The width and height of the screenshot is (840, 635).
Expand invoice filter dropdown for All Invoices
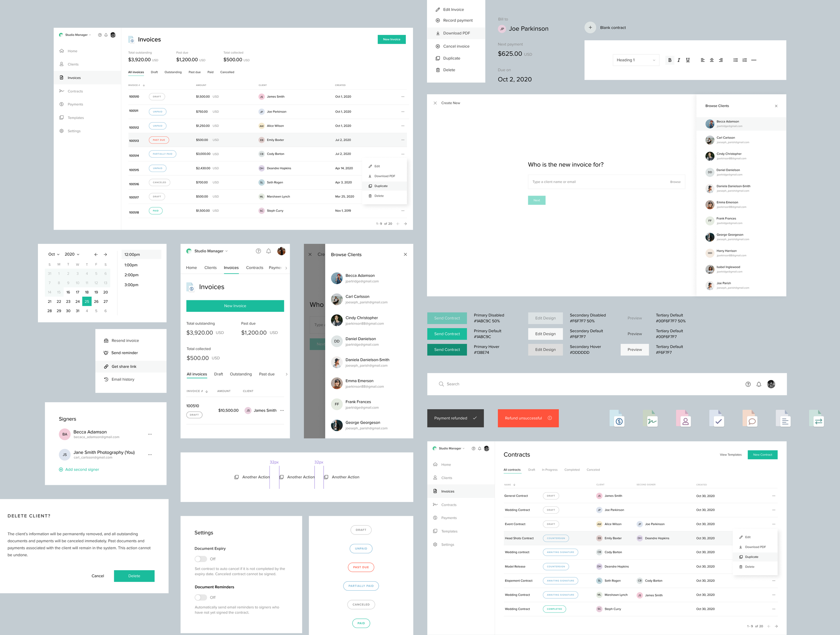click(135, 72)
